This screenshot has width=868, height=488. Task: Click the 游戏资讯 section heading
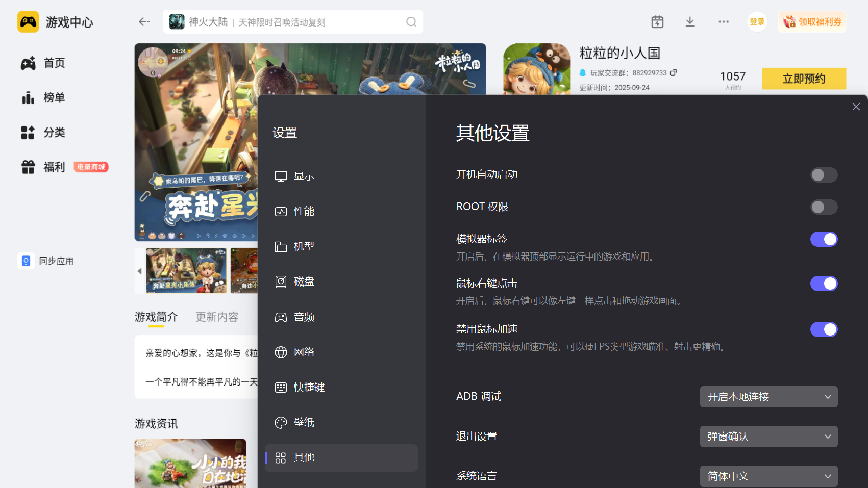click(156, 424)
